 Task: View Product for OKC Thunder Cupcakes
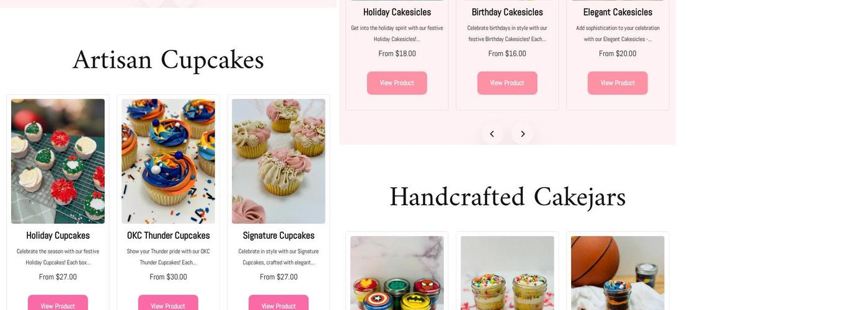168,304
